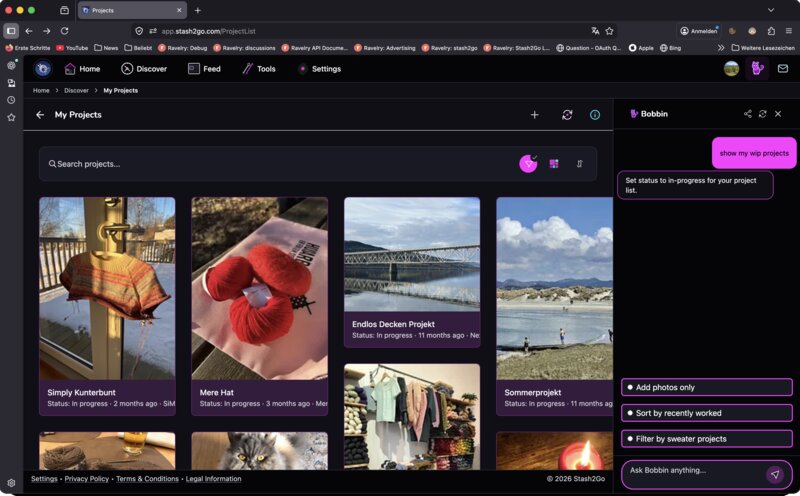Choose Sort by recently worked suggestion

706,413
